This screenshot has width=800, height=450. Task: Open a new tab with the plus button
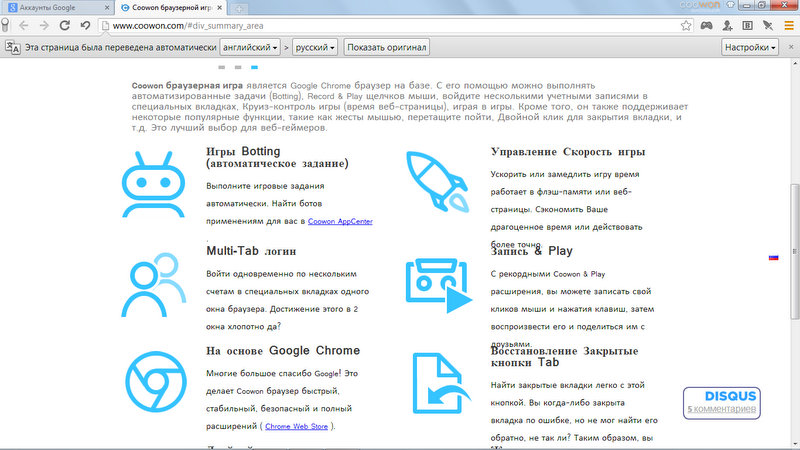coord(239,8)
